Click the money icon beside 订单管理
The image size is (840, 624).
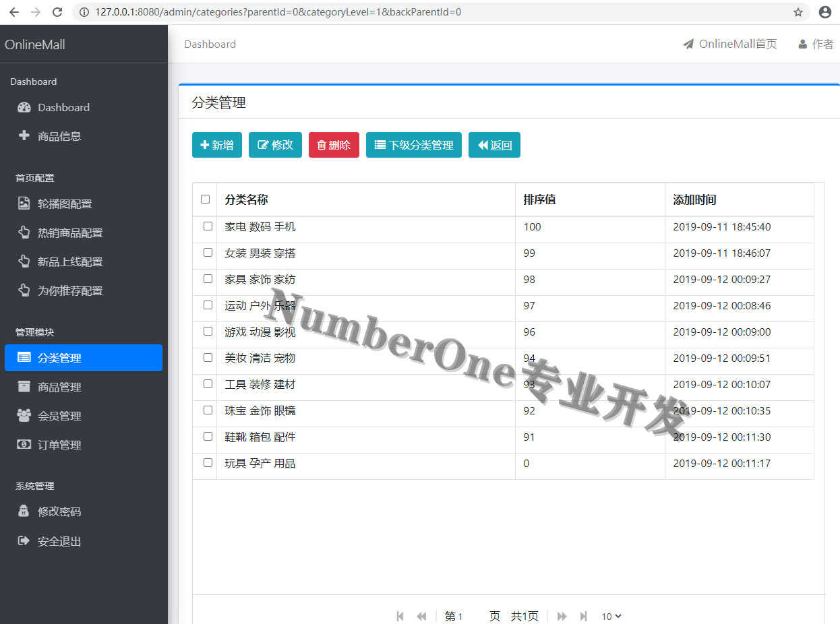click(x=24, y=444)
